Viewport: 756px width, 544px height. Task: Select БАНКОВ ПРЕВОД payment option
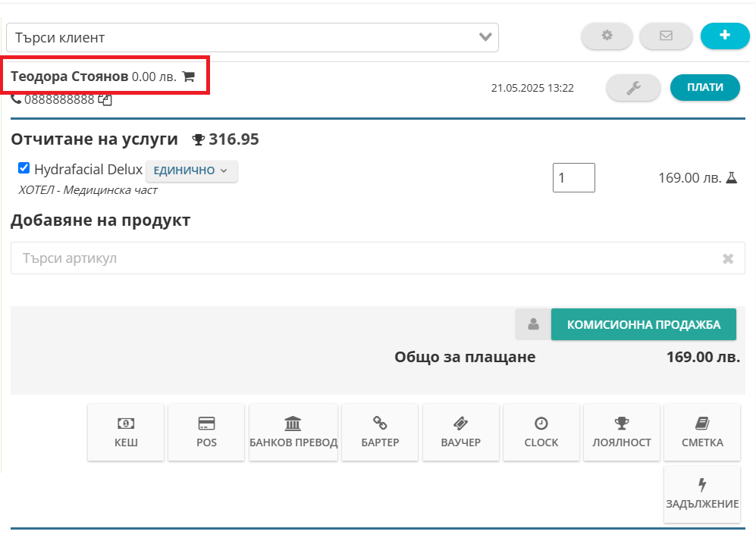pyautogui.click(x=293, y=432)
